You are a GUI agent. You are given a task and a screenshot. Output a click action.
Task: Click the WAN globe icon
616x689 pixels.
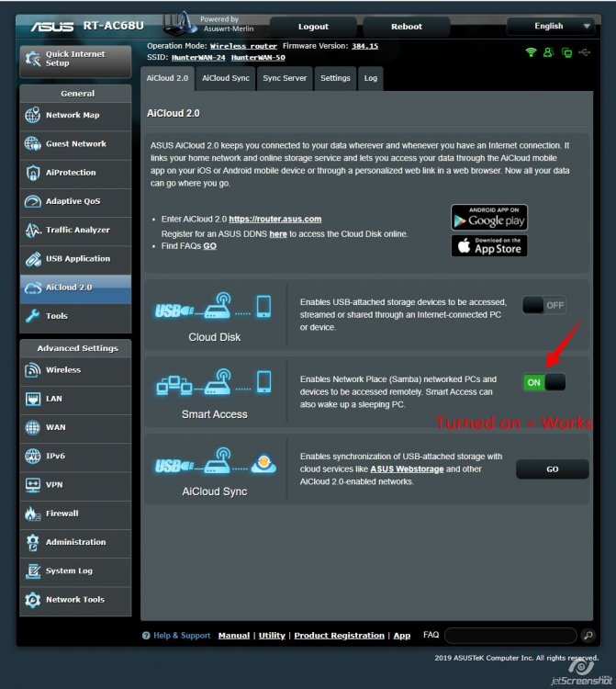click(33, 427)
